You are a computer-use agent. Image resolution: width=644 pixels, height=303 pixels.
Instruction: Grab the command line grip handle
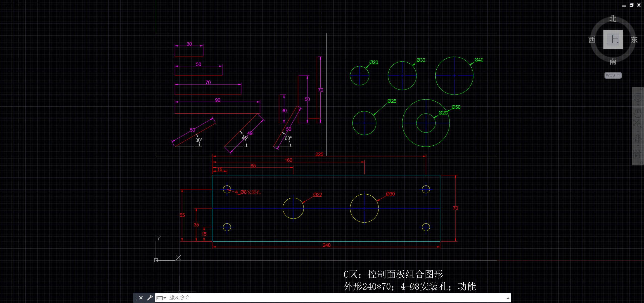136,298
